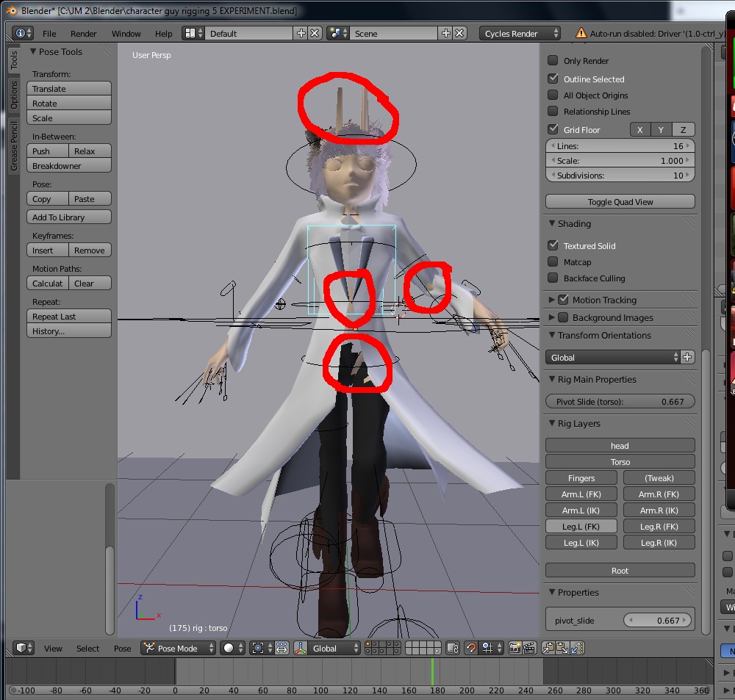Image resolution: width=735 pixels, height=700 pixels.
Task: Open the Render menu
Action: 84,34
